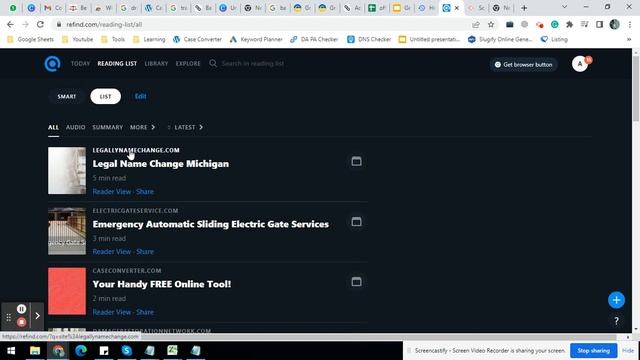Click the Legal Name Change thumbnail
The width and height of the screenshot is (640, 360).
(67, 171)
